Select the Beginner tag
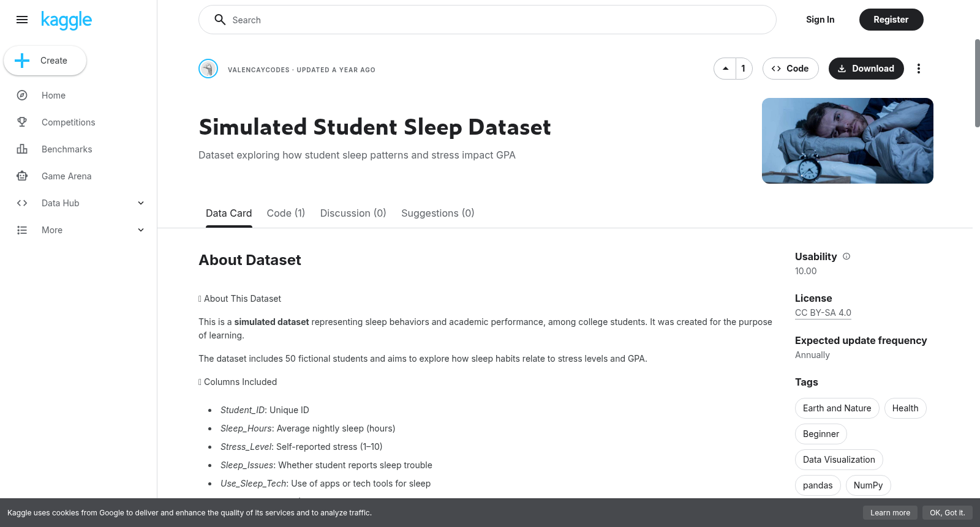This screenshot has height=527, width=980. [x=821, y=434]
